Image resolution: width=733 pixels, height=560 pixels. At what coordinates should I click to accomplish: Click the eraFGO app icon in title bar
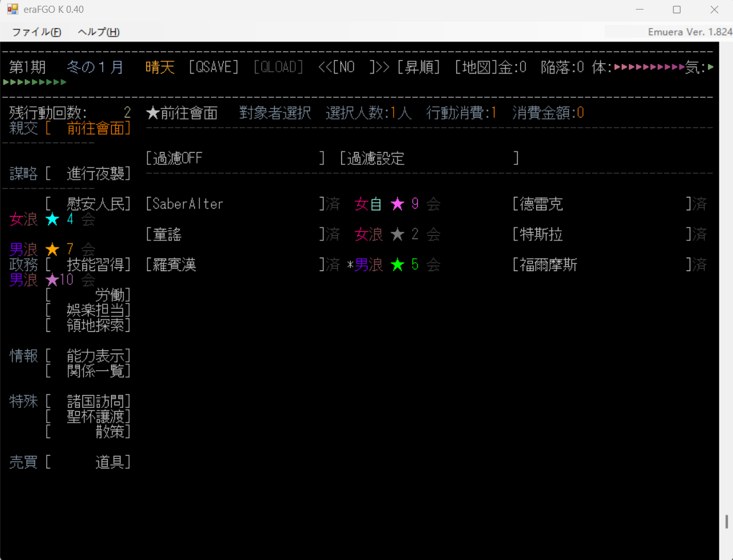[12, 10]
